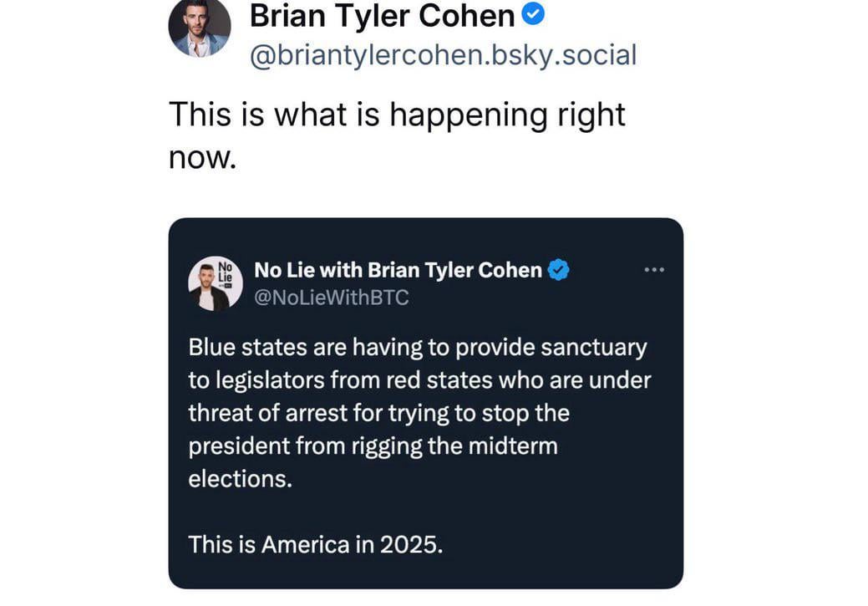The width and height of the screenshot is (868, 606).
Task: Open the @briantylercohen.bsky.social handle
Action: coord(443,55)
